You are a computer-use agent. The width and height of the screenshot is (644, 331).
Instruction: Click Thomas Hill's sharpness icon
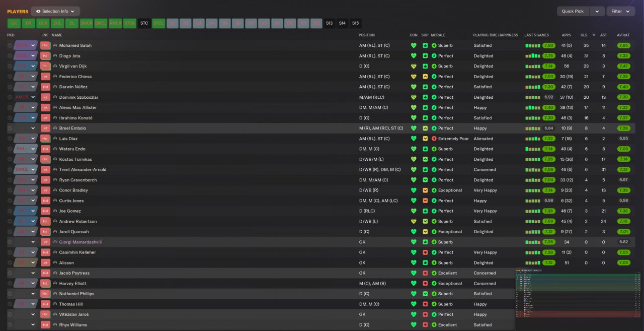click(425, 304)
